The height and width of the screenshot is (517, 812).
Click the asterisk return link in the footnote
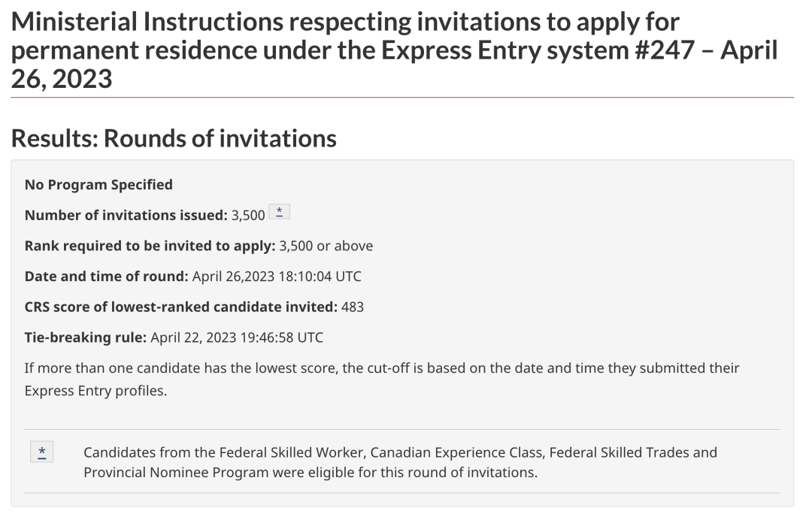[x=42, y=451]
